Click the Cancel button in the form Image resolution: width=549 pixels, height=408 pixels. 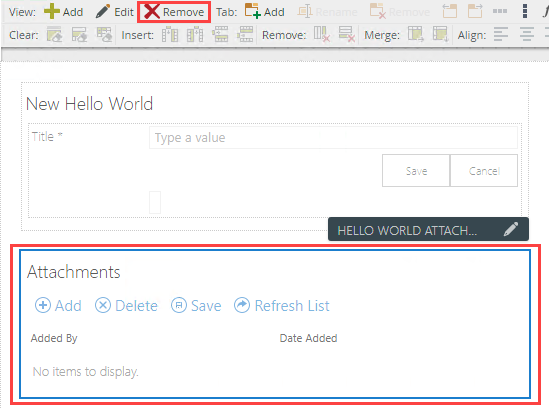tap(484, 171)
